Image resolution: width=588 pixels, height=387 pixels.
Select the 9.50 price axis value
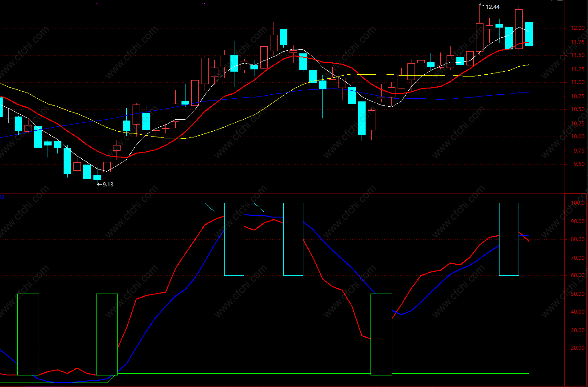tap(579, 164)
